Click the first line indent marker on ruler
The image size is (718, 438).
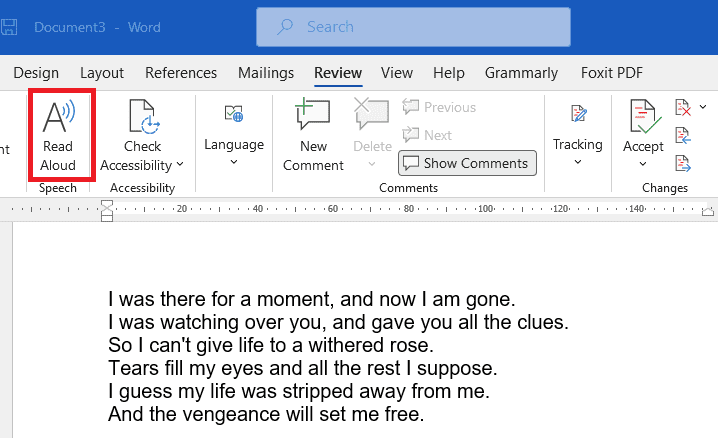pos(107,205)
